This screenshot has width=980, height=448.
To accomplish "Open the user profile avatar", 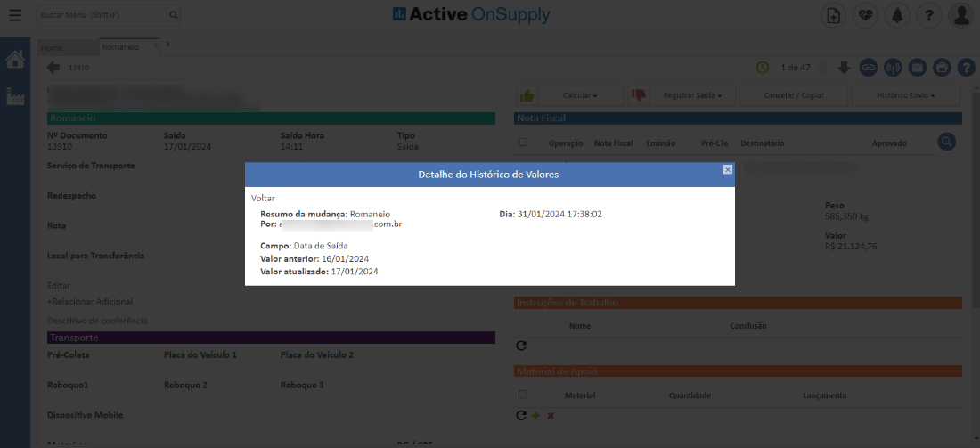I will point(960,16).
